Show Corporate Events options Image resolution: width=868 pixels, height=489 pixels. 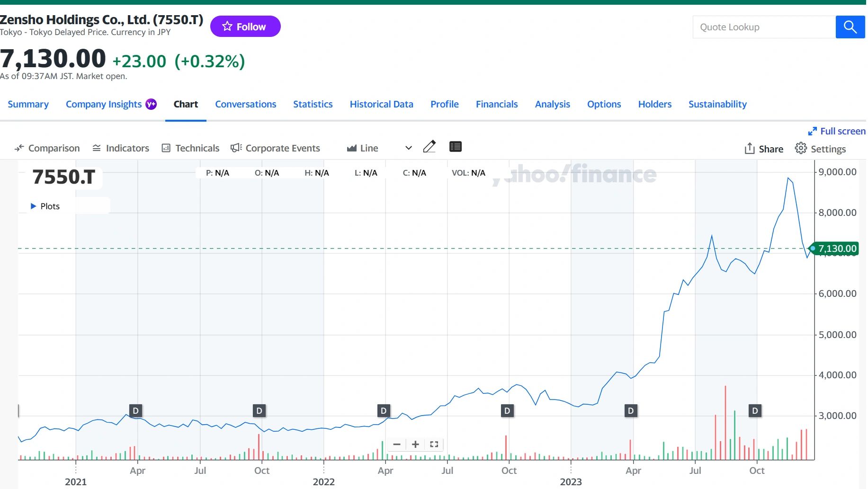[x=275, y=148]
